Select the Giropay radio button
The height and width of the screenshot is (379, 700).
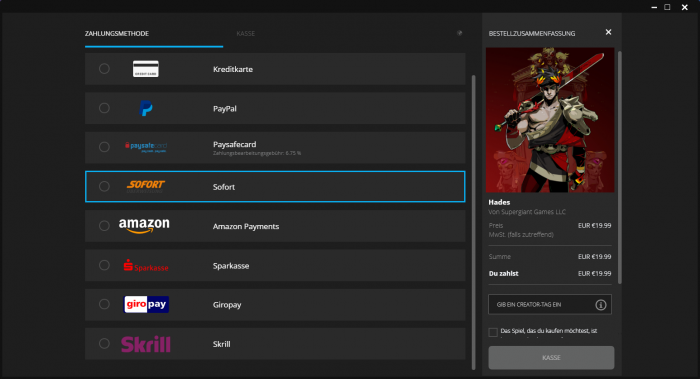[104, 304]
